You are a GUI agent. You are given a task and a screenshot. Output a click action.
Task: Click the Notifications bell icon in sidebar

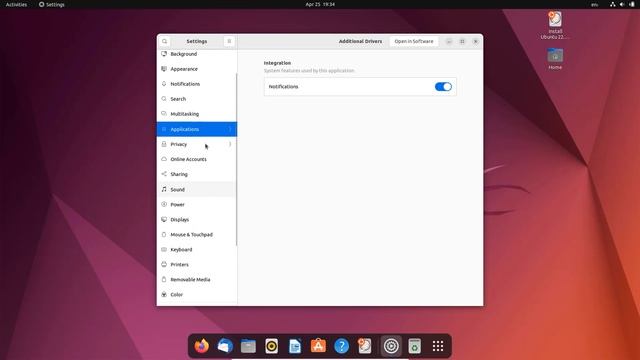tap(164, 84)
